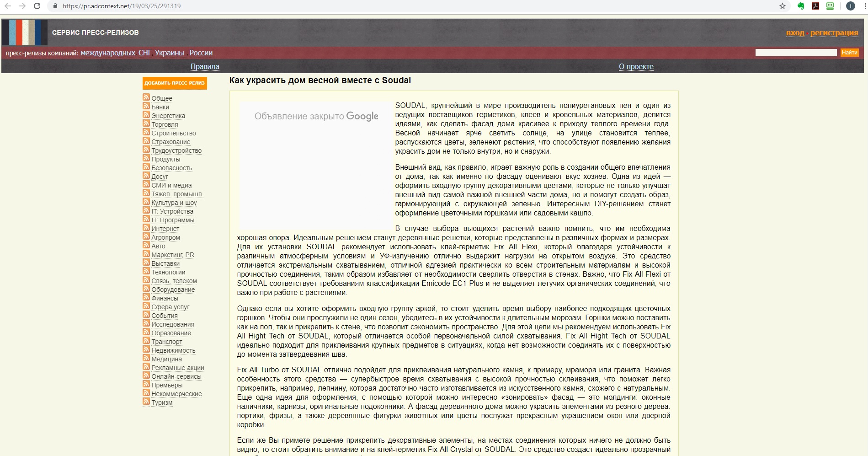Open RSS feed icon next to Банки
Image resolution: width=868 pixels, height=456 pixels.
(146, 106)
